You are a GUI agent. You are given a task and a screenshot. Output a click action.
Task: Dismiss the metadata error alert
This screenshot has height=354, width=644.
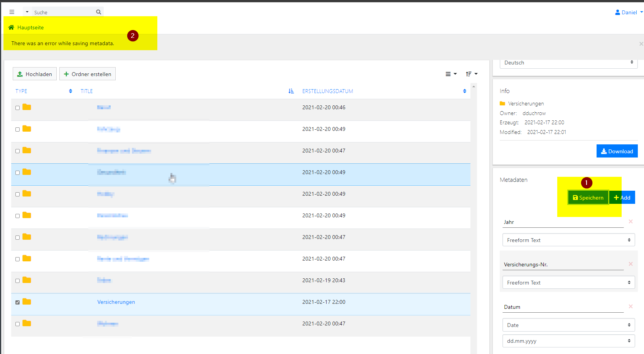pos(641,44)
